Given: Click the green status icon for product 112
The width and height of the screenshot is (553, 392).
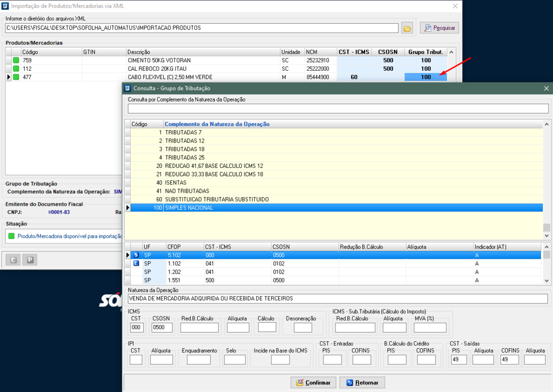Looking at the screenshot, I should [16, 69].
